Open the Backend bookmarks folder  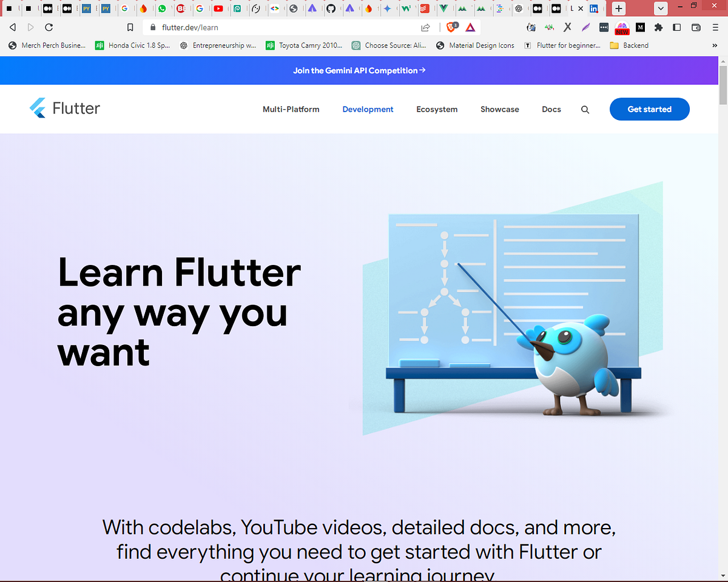(x=629, y=45)
